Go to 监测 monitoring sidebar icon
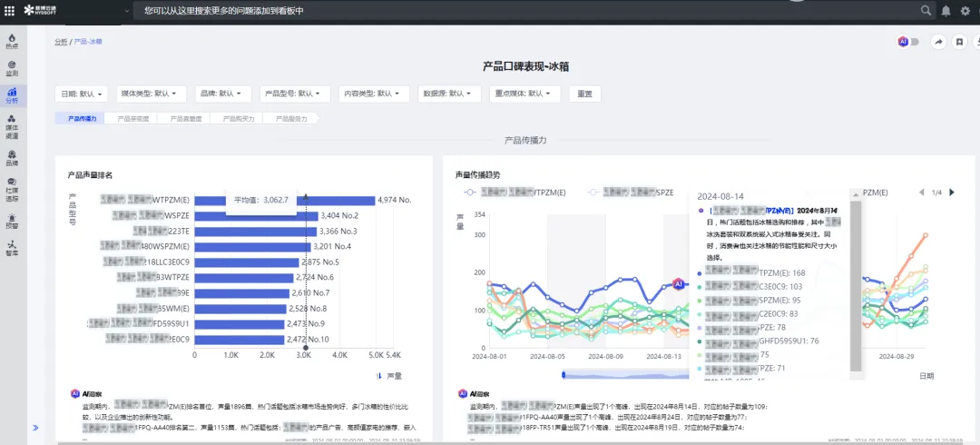 (12, 69)
